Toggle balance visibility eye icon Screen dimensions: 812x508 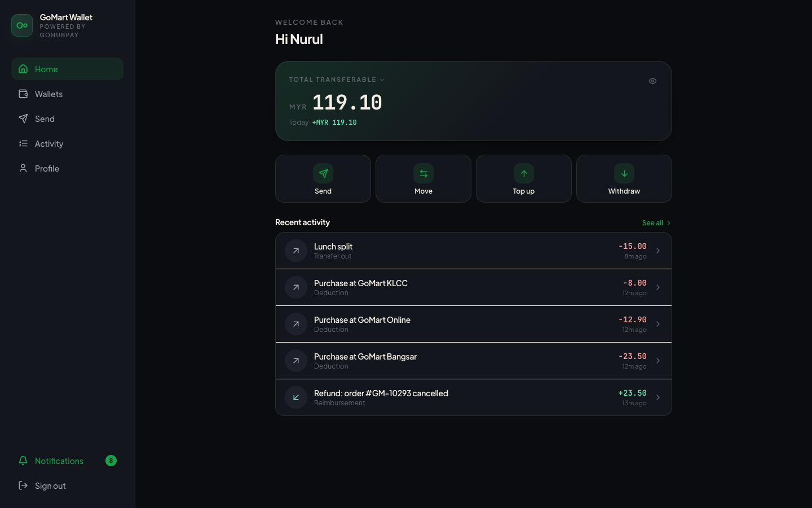coord(652,81)
